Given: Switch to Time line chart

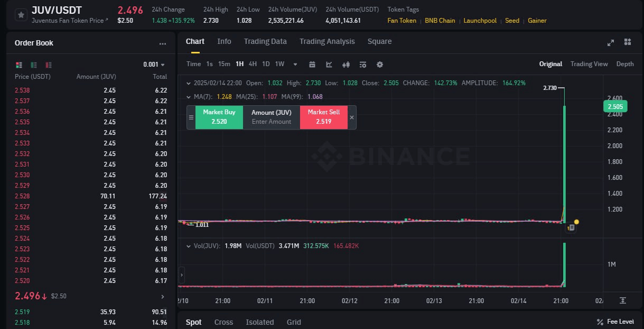Looking at the screenshot, I should pos(194,64).
